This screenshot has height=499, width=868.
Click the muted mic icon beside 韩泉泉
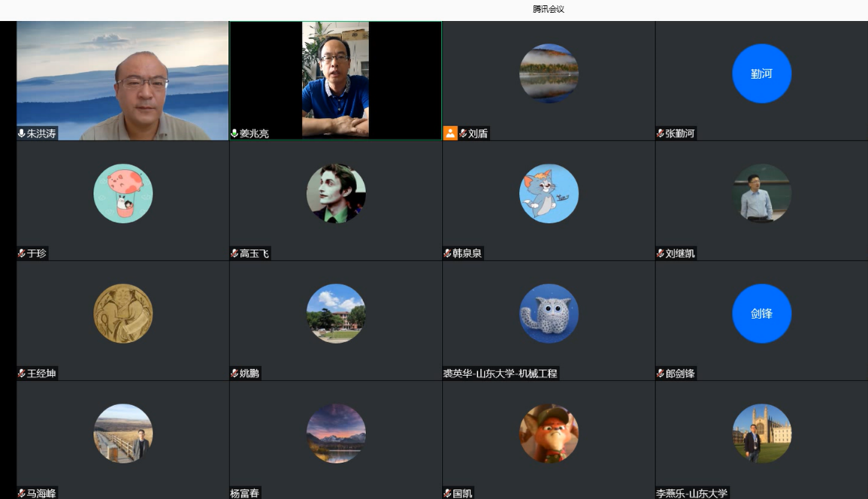(447, 253)
